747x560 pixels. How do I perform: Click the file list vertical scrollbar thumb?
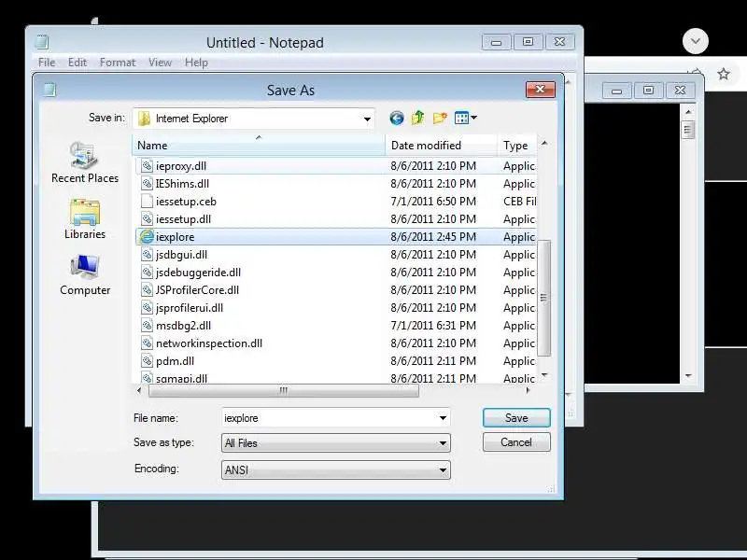pyautogui.click(x=543, y=298)
